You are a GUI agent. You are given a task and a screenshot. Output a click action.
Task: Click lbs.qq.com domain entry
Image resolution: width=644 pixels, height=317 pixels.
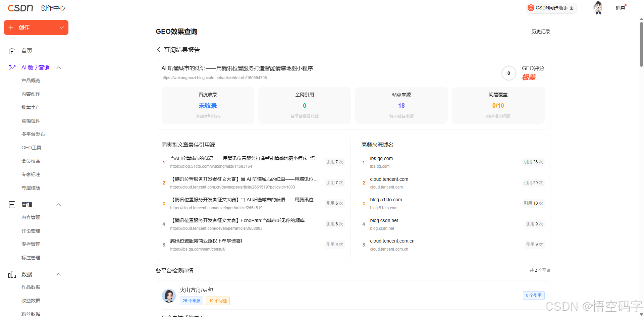(381, 158)
